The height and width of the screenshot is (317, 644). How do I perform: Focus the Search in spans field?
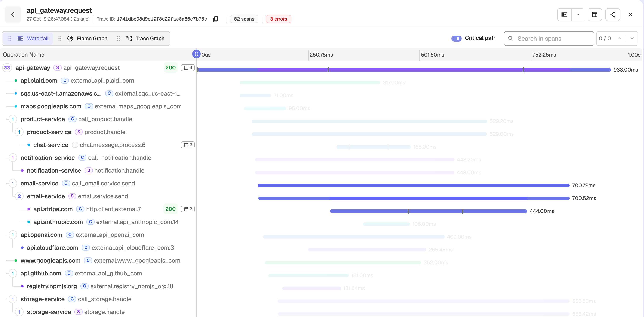click(549, 39)
